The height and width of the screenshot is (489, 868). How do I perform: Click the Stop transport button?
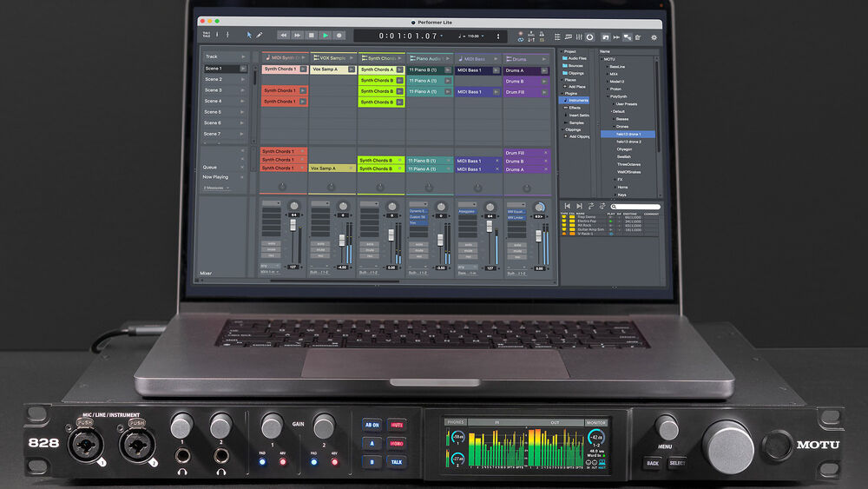pos(311,36)
